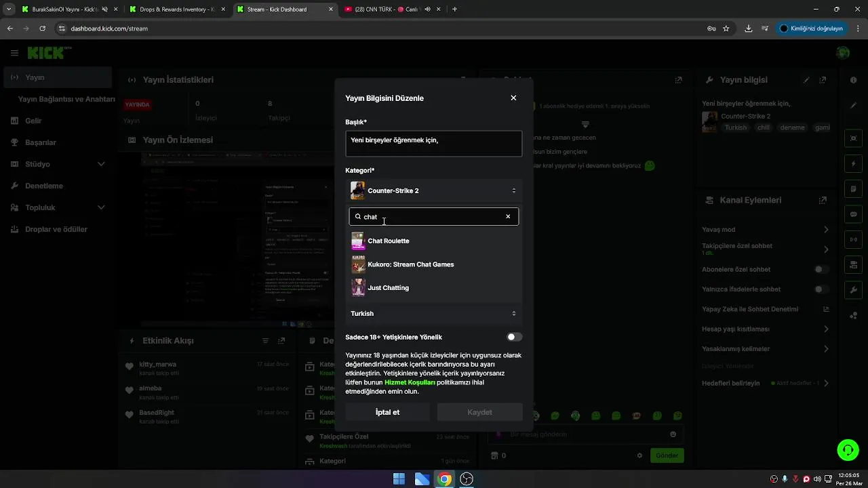Open Yapay Zeka ile Sohbet Denetimi link
This screenshot has width=868, height=488.
click(826, 309)
